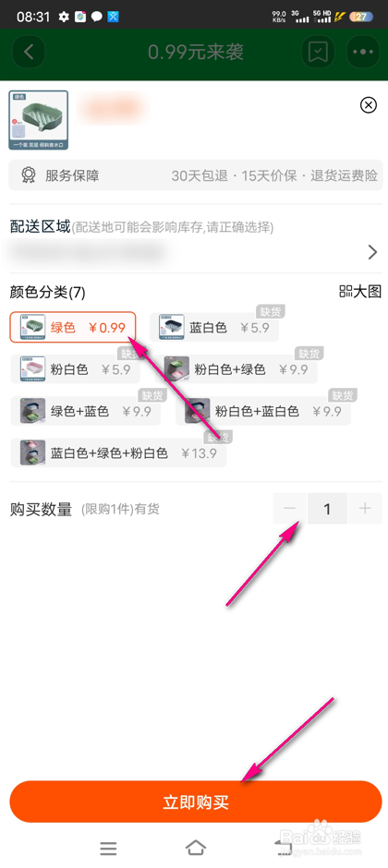
Task: Open 服务保障 details row
Action: 196,176
